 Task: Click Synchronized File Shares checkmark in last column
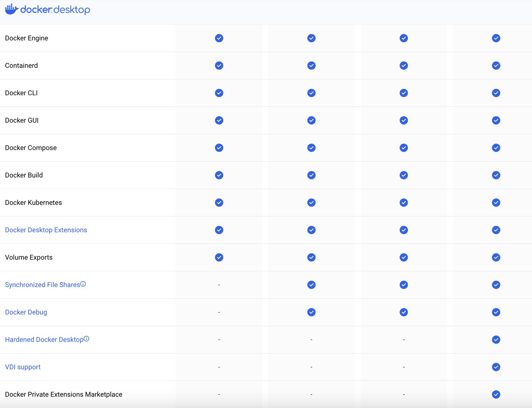[496, 285]
